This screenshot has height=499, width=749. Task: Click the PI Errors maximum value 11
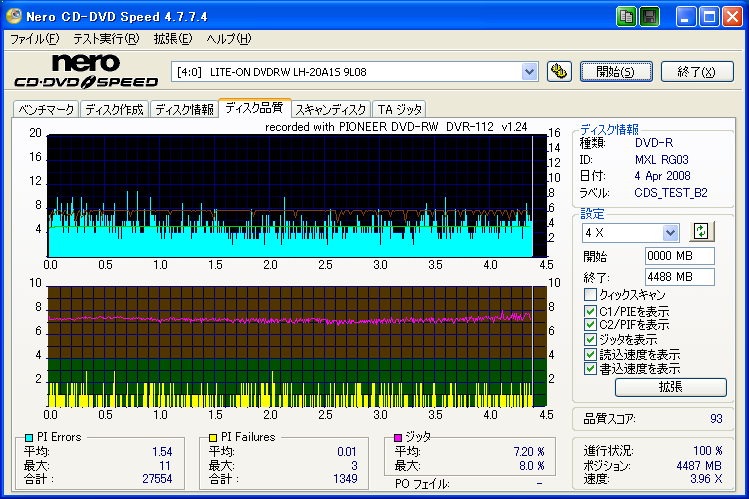coord(165,466)
